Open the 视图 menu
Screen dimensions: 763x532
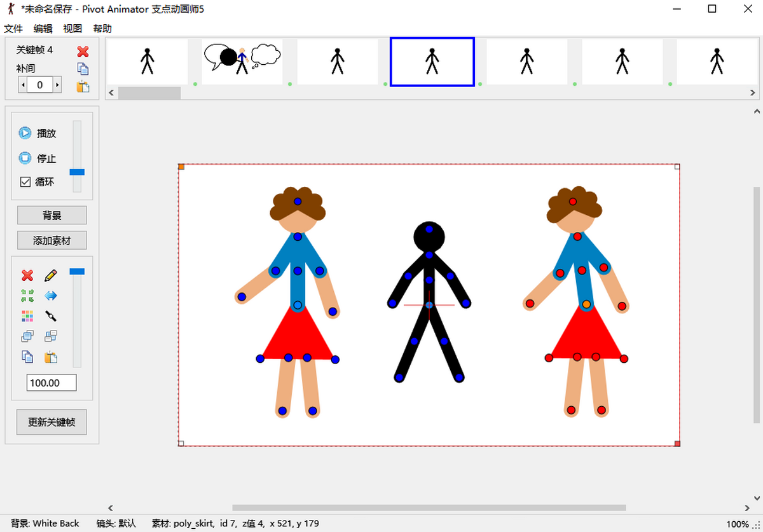pyautogui.click(x=72, y=29)
